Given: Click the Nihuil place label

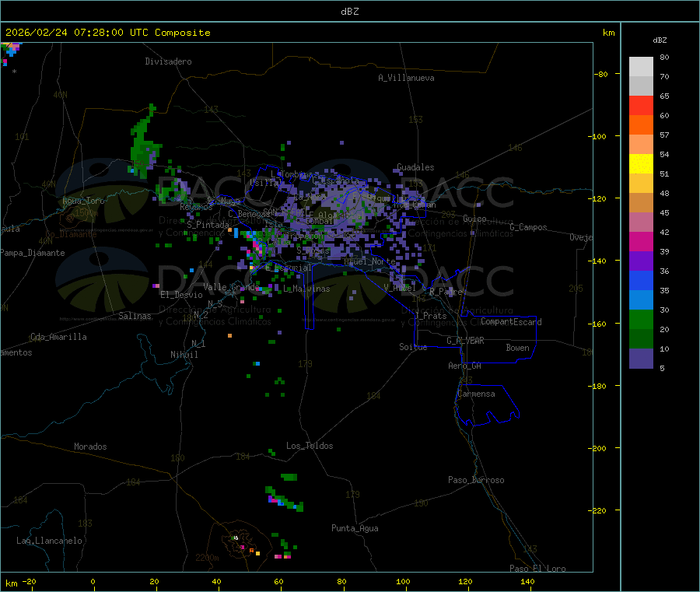Looking at the screenshot, I should coord(184,355).
